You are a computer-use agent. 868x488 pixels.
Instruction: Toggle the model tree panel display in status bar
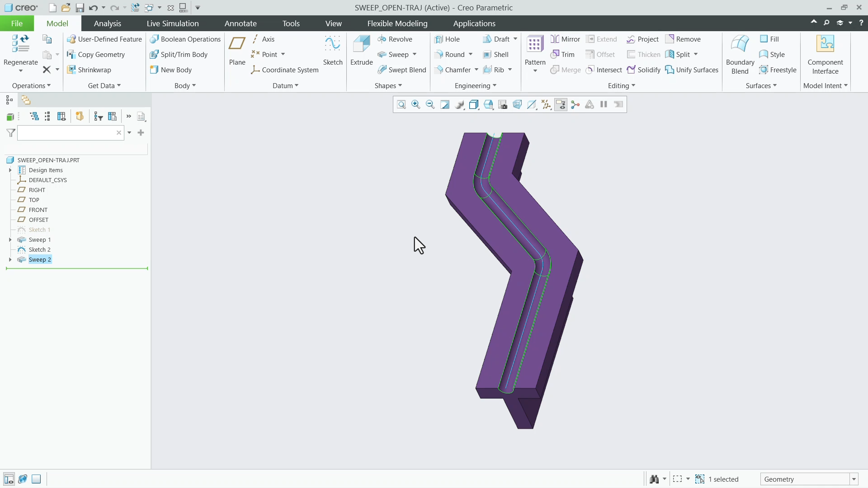(9, 479)
